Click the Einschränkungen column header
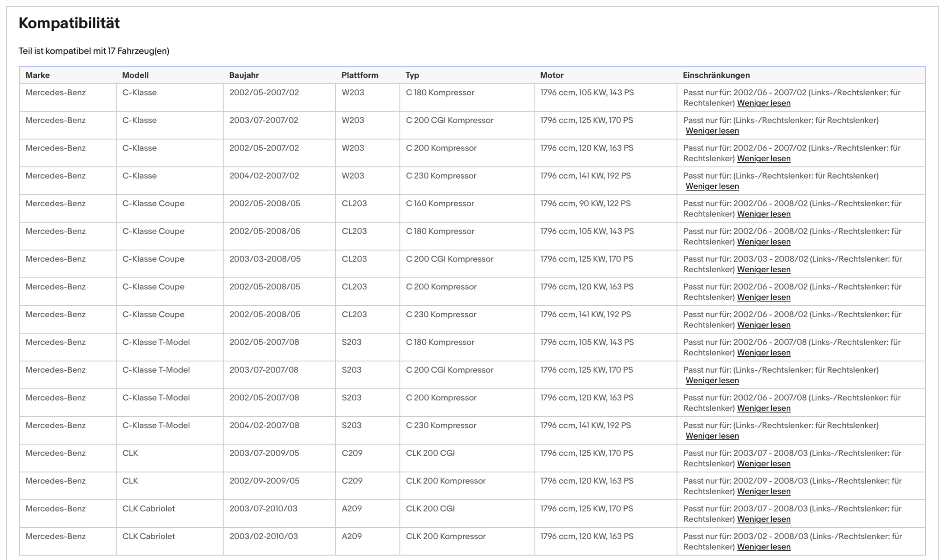This screenshot has width=944, height=560. point(716,75)
